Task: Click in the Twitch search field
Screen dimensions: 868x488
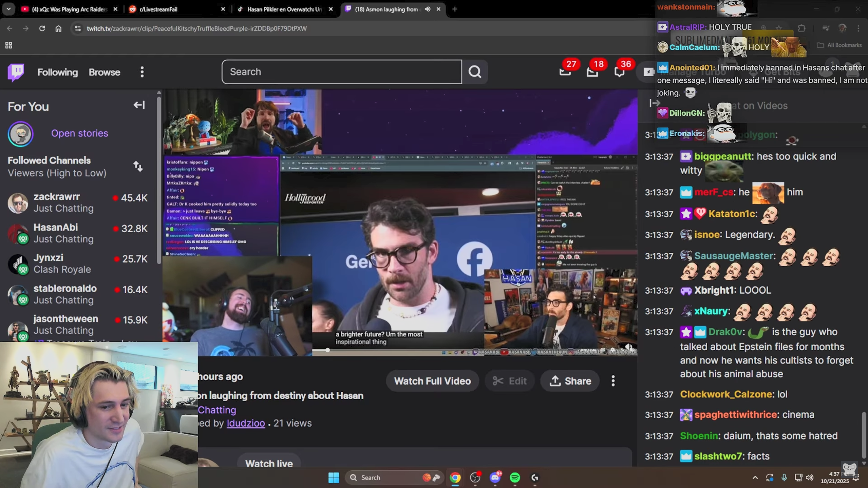Action: point(341,72)
